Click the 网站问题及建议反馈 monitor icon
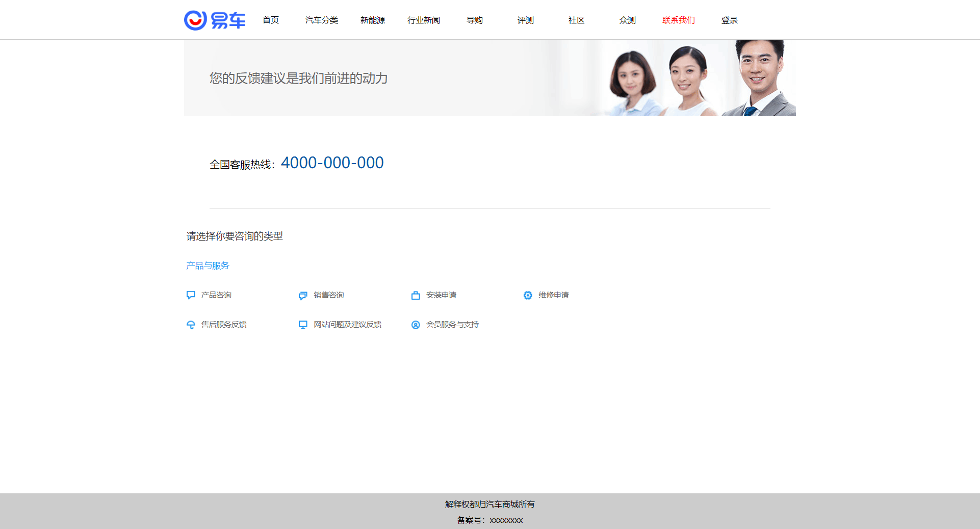980x529 pixels. [303, 325]
